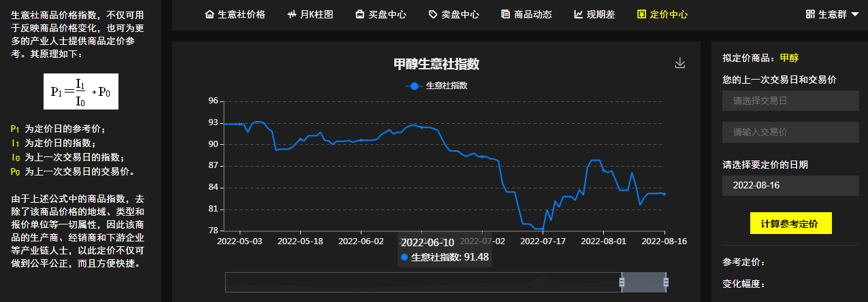Click the grid icon beside 生意群

(809, 14)
